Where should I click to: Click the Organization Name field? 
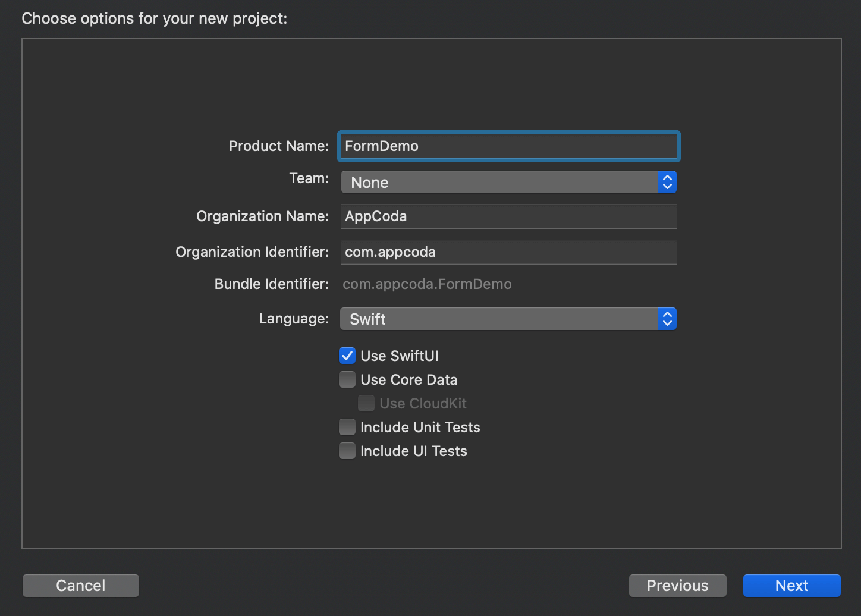tap(508, 216)
